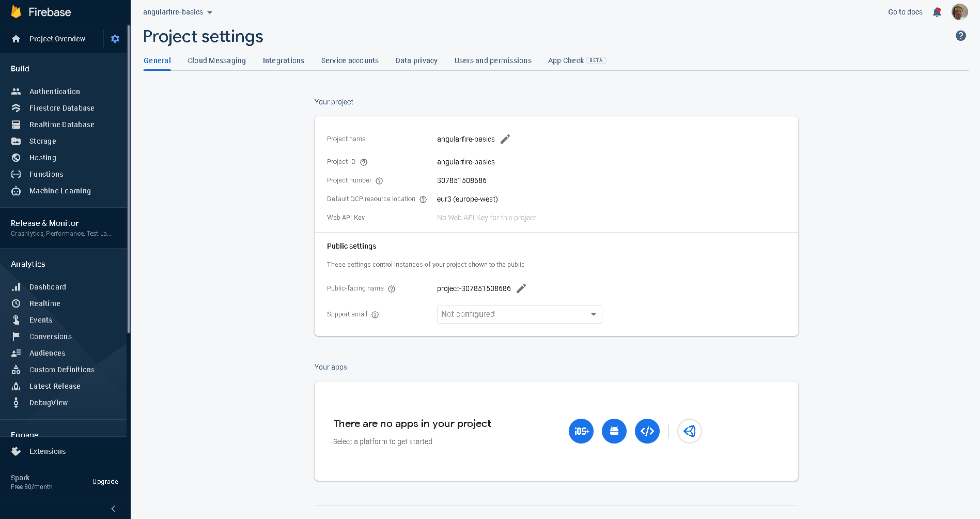Click the Hosting globe icon
Image resolution: width=980 pixels, height=519 pixels.
(16, 158)
